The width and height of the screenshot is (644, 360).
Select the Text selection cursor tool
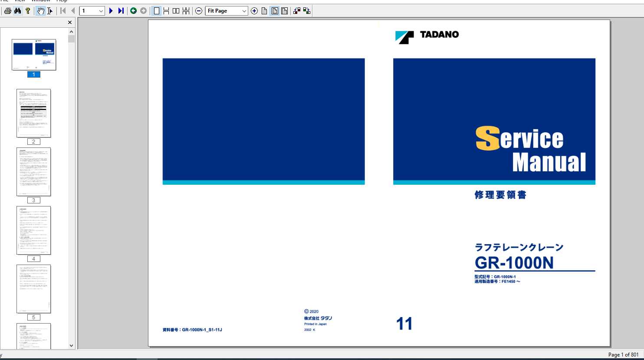(50, 11)
